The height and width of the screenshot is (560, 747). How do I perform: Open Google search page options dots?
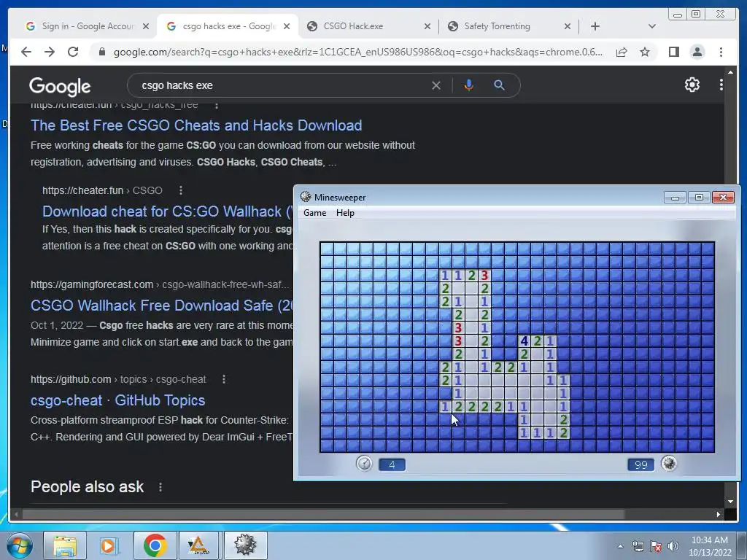(x=721, y=85)
